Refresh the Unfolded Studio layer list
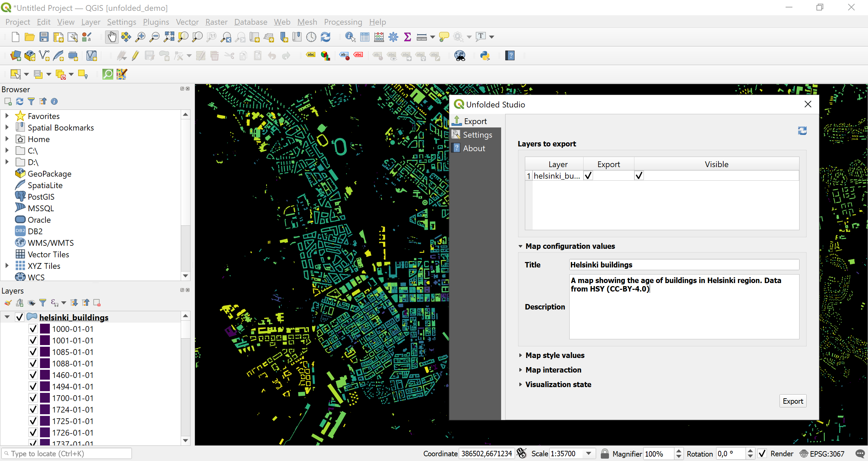 [802, 131]
